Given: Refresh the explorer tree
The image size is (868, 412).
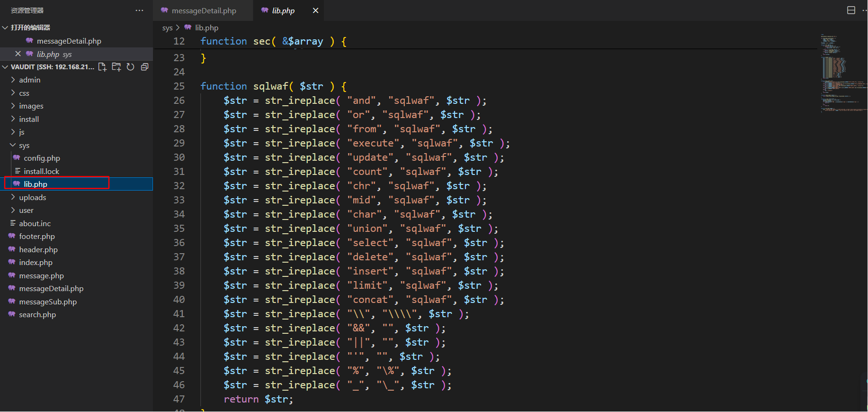Looking at the screenshot, I should (x=131, y=67).
